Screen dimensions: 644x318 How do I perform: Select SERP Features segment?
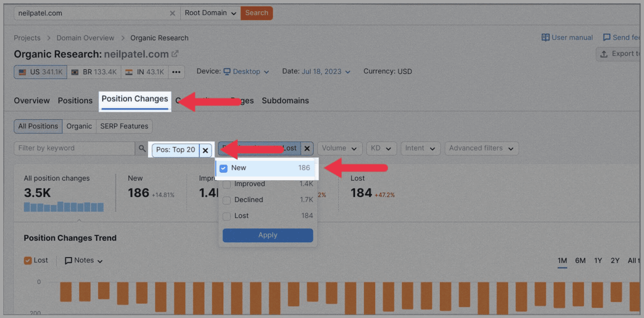(124, 126)
